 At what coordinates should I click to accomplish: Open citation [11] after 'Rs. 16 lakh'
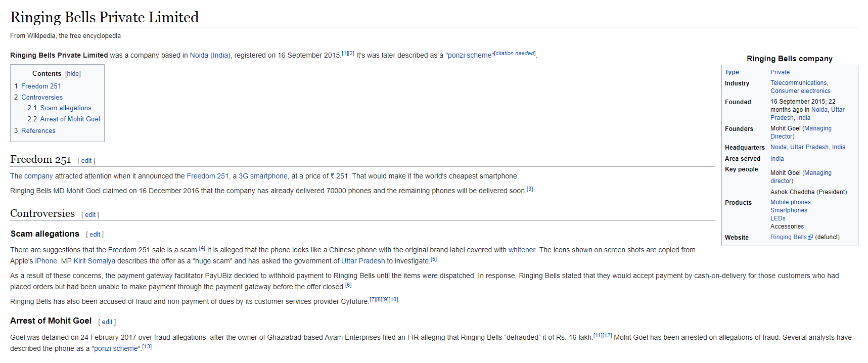(x=598, y=336)
